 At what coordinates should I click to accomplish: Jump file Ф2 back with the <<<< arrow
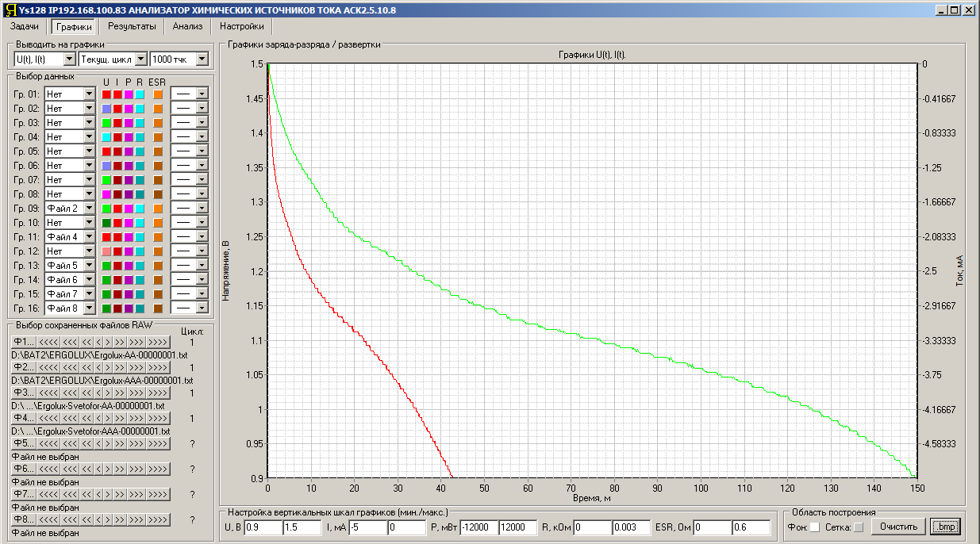pos(48,367)
